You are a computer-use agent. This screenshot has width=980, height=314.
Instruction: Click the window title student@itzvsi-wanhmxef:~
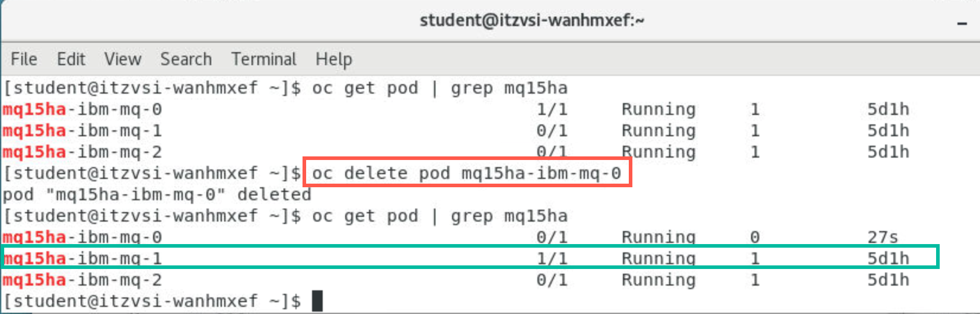pos(532,21)
